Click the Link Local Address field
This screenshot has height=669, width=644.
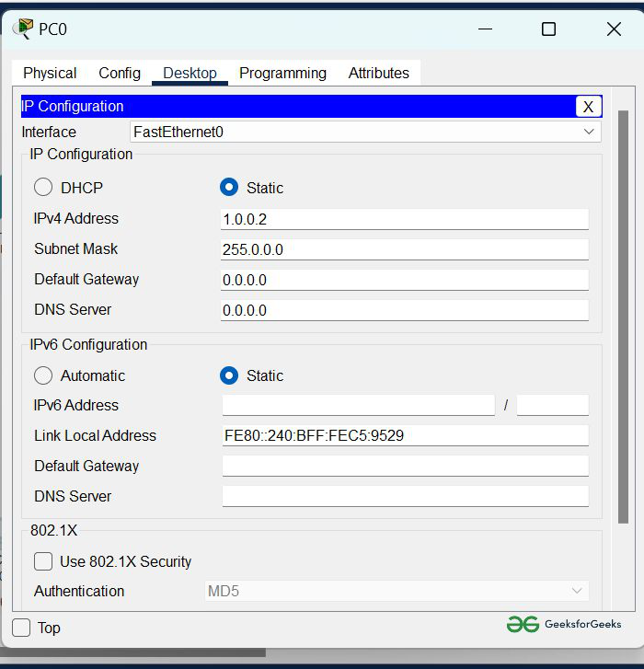coord(406,435)
